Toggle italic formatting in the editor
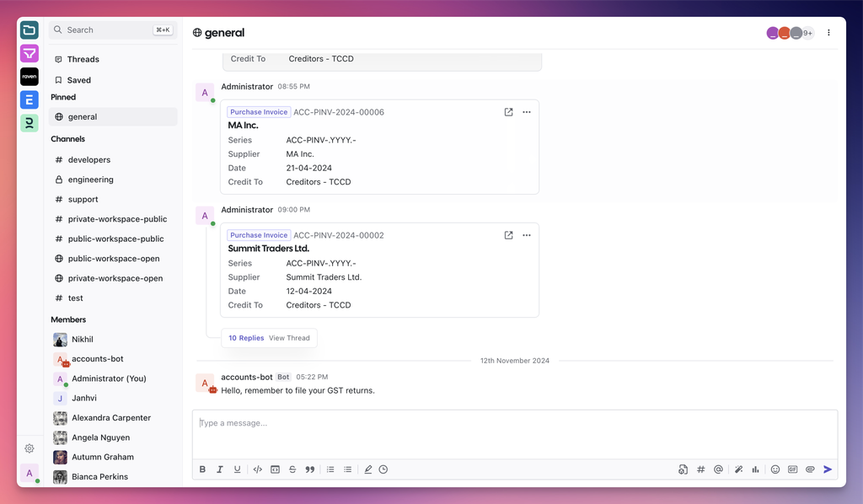This screenshot has height=504, width=863. [x=220, y=469]
